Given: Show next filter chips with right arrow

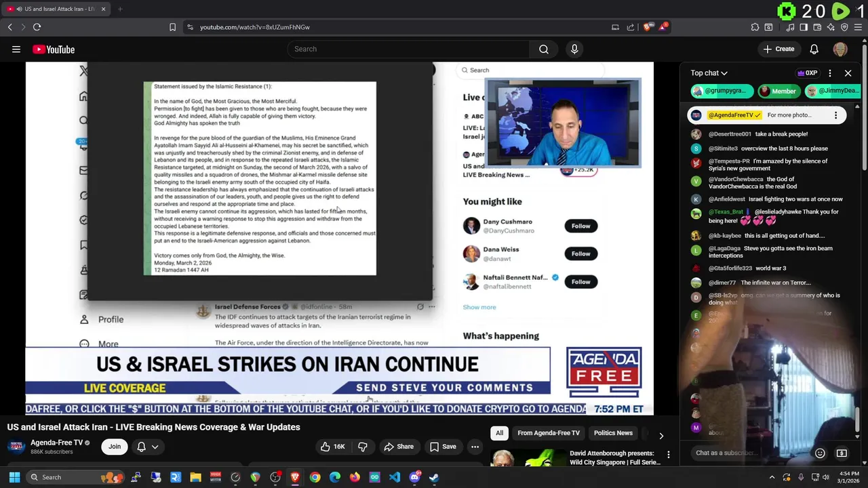Looking at the screenshot, I should (661, 436).
